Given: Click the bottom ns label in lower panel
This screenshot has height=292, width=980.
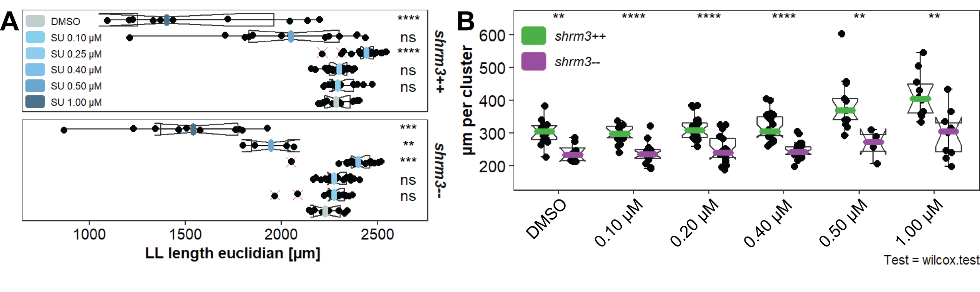Looking at the screenshot, I should point(408,197).
